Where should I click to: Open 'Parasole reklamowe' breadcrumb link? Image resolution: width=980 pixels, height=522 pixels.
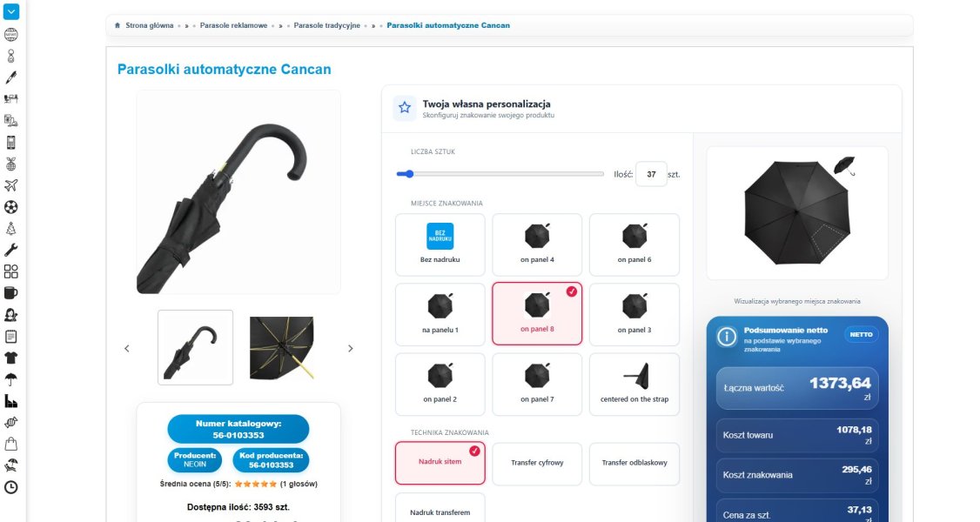click(234, 25)
